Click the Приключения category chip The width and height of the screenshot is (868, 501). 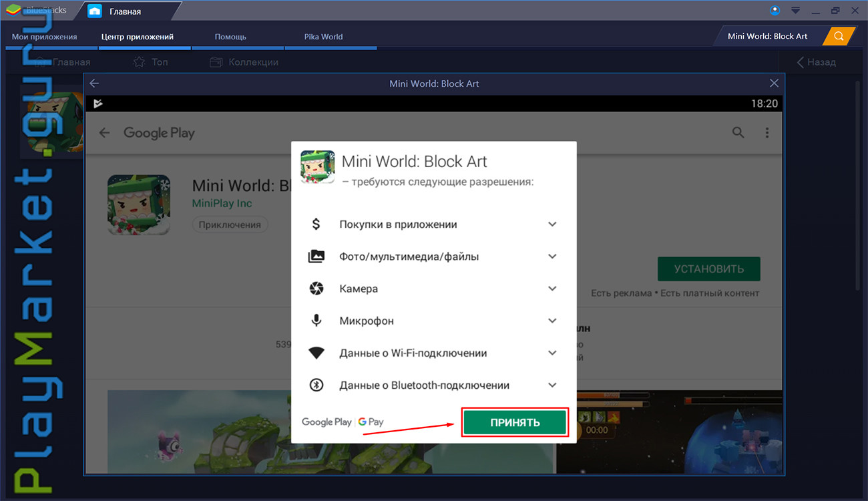pos(230,225)
